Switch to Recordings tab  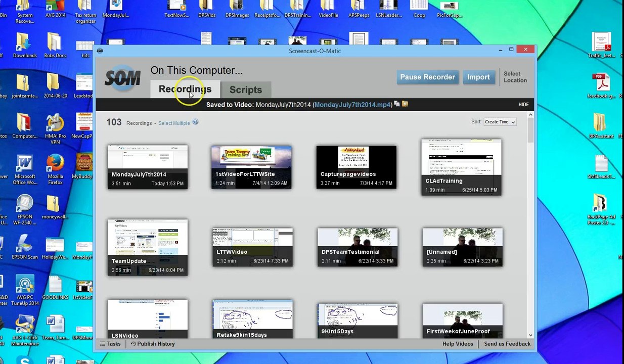point(185,89)
